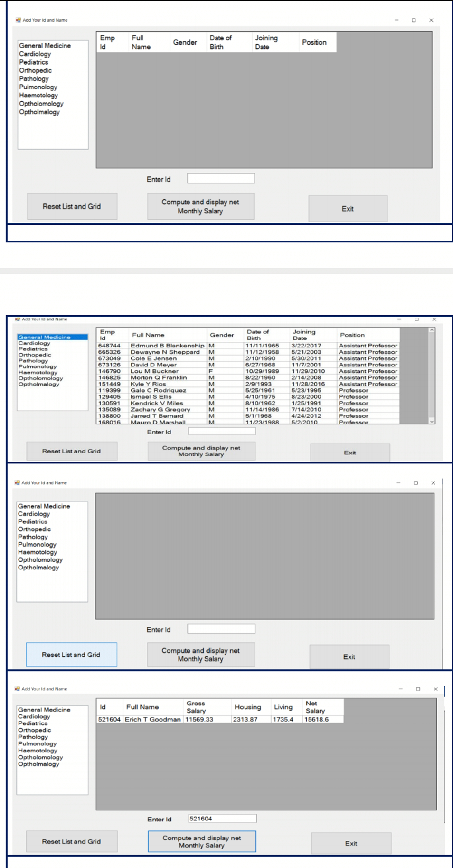Click the Net Salary column header
The width and height of the screenshot is (453, 868).
point(323,707)
